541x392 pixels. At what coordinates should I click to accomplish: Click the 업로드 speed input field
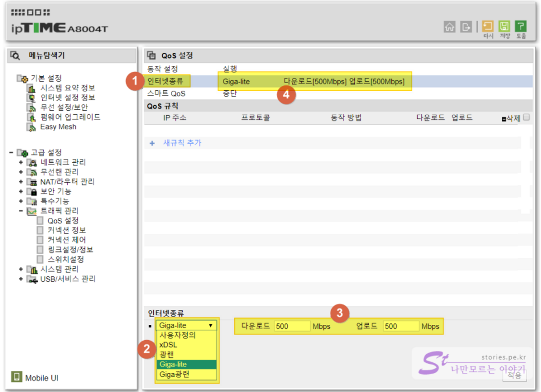401,326
